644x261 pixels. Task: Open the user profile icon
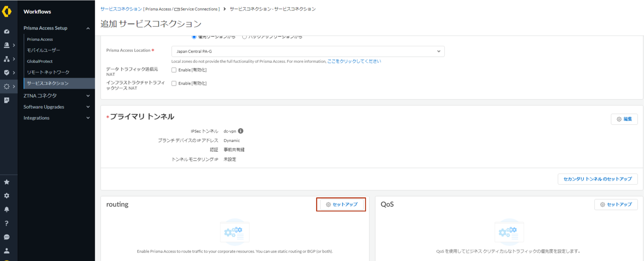click(6, 251)
